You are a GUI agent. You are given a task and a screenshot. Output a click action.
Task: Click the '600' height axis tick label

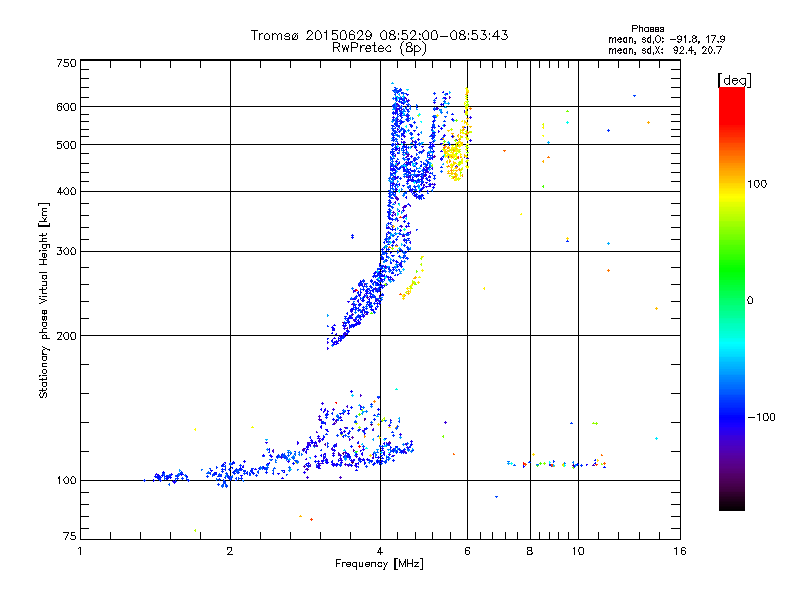tap(66, 107)
